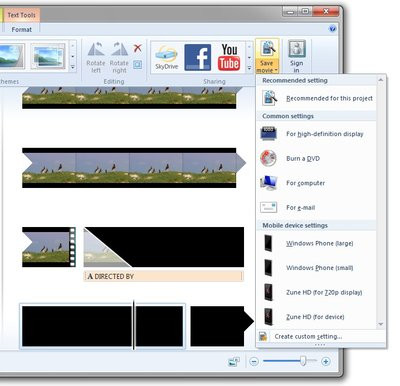Zoom out timeline with minus button
This screenshot has height=386, width=400.
click(254, 361)
